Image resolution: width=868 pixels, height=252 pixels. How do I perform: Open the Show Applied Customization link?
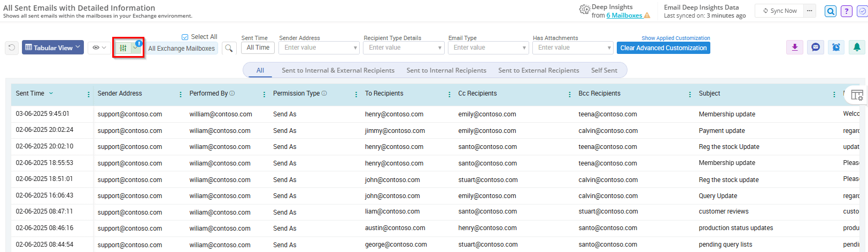click(x=676, y=38)
